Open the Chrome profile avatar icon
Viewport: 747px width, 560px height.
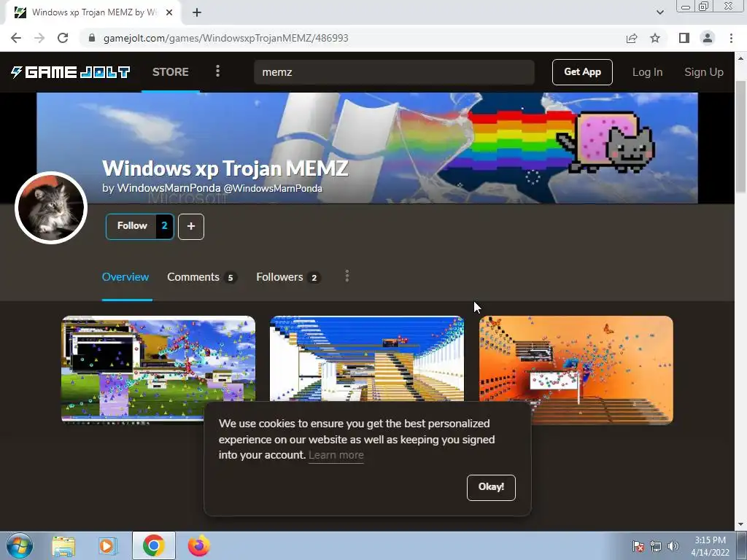pyautogui.click(x=708, y=38)
